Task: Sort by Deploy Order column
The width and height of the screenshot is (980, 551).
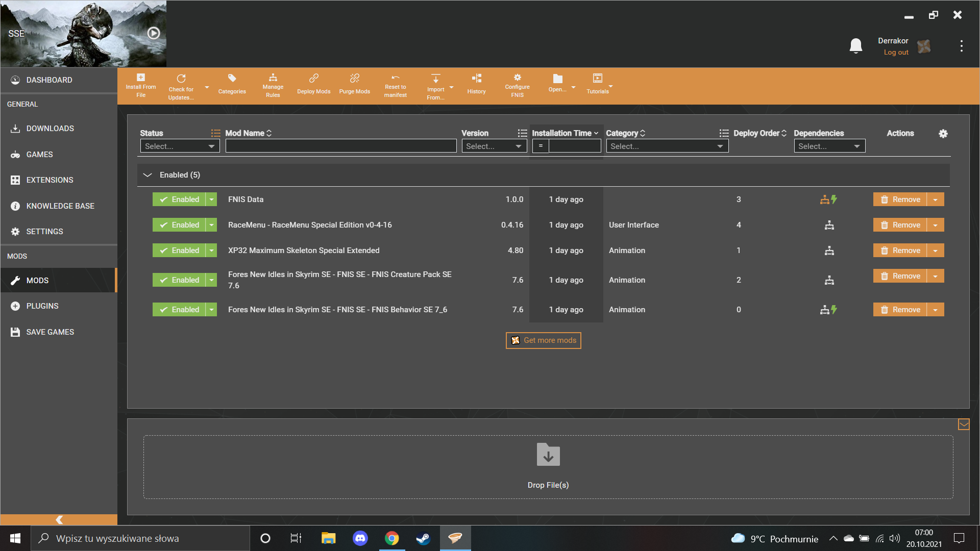Action: 760,133
